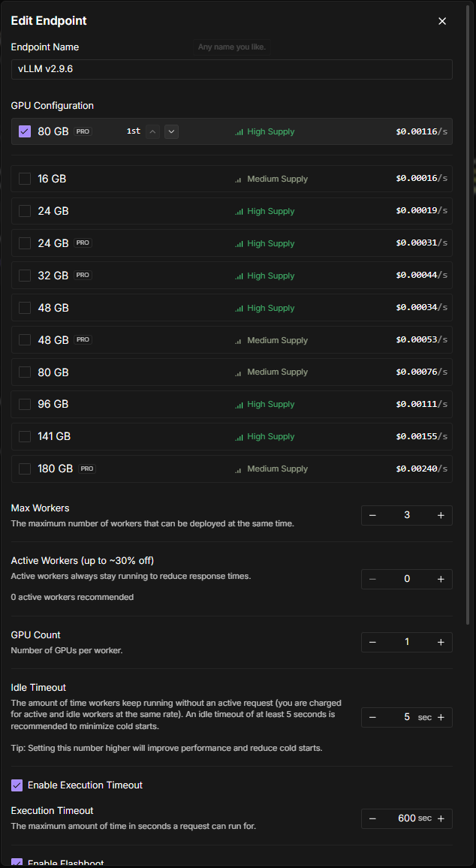Uncheck the 80 GB PRO GPU option

[25, 131]
